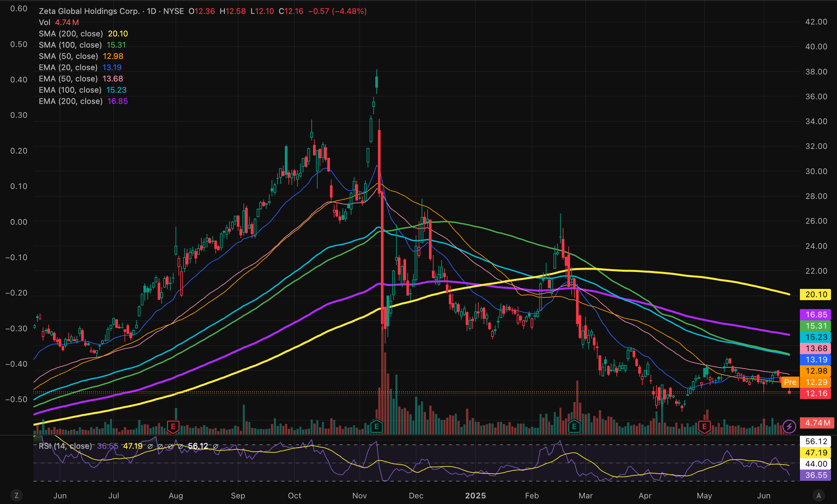Click the 0.60 left scale label
837x504 pixels.
tap(19, 9)
